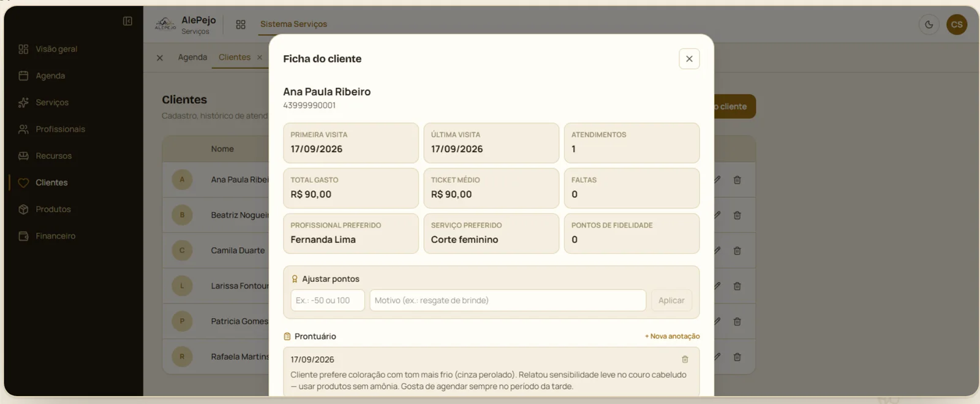980x404 pixels.
Task: Click the Nome column header
Action: point(222,149)
